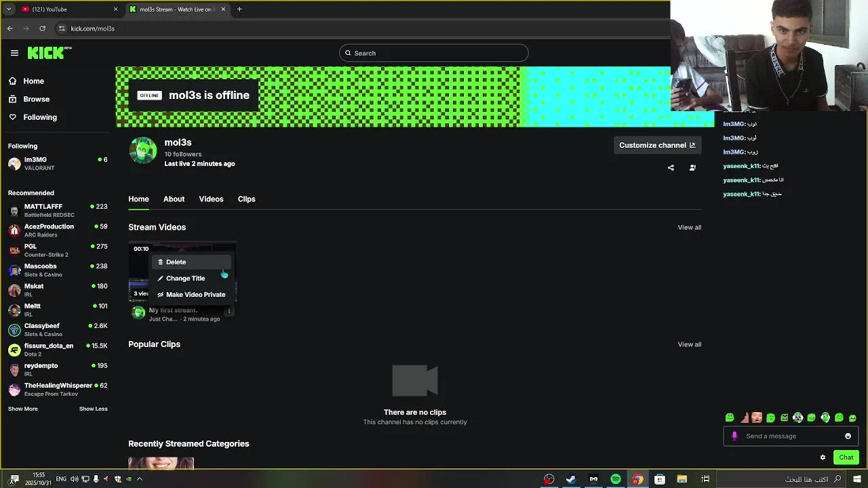Click the Search box
Screen dimensions: 868x488
tap(433, 53)
